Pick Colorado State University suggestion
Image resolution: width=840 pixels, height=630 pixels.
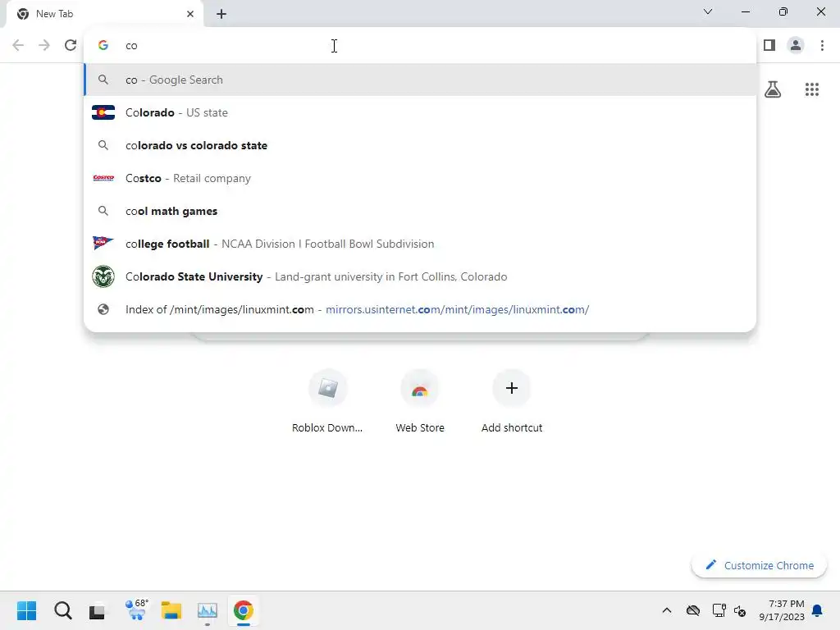coord(420,276)
